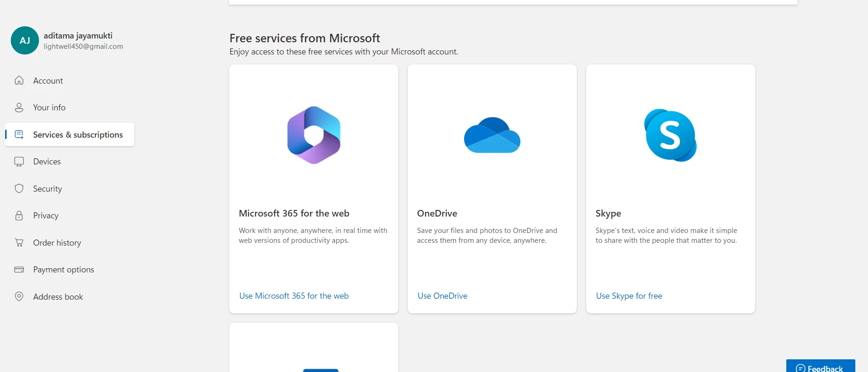
Task: Click the Payment options card icon
Action: click(x=19, y=270)
